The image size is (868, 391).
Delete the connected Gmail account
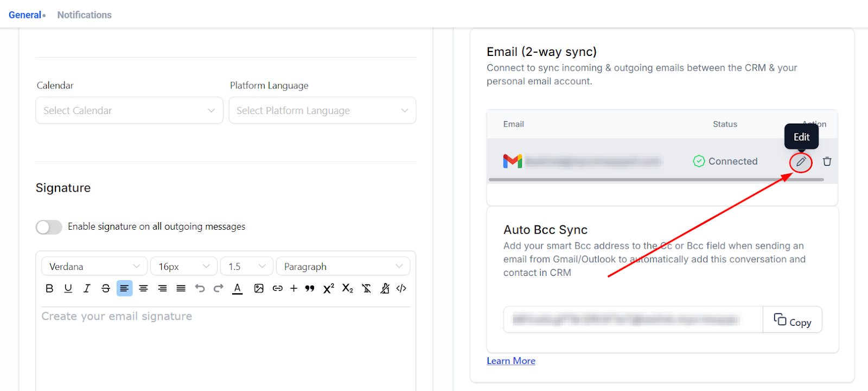(x=827, y=161)
